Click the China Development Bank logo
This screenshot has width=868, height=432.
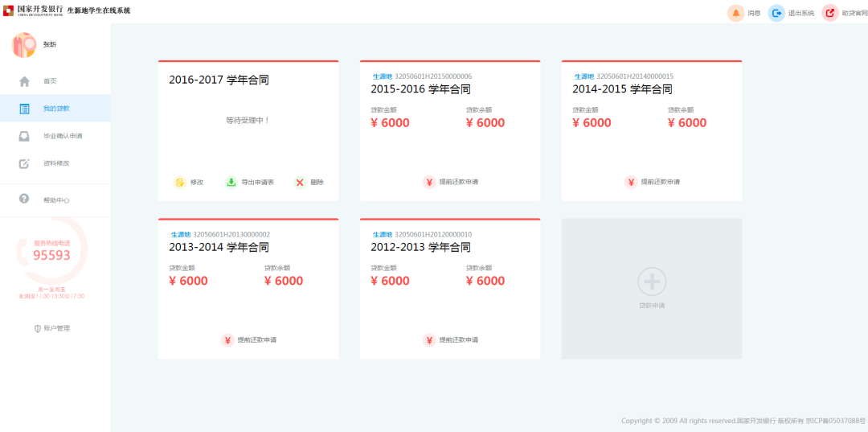33,10
